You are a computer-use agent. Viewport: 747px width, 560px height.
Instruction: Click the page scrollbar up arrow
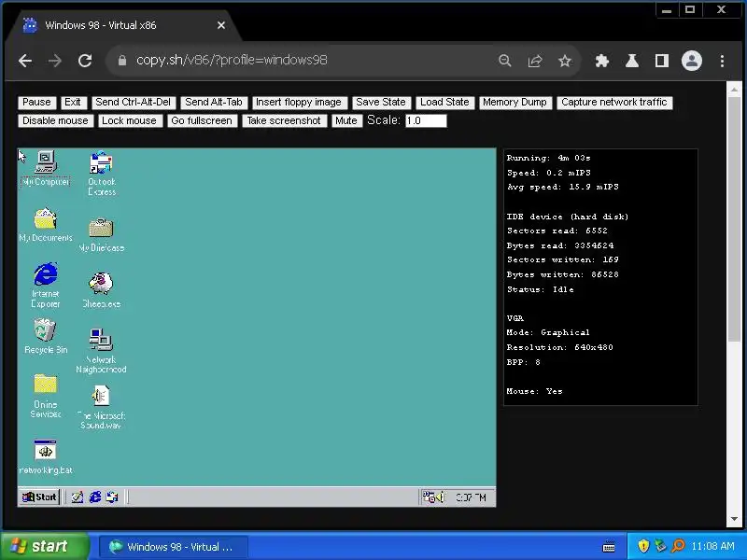(734, 89)
